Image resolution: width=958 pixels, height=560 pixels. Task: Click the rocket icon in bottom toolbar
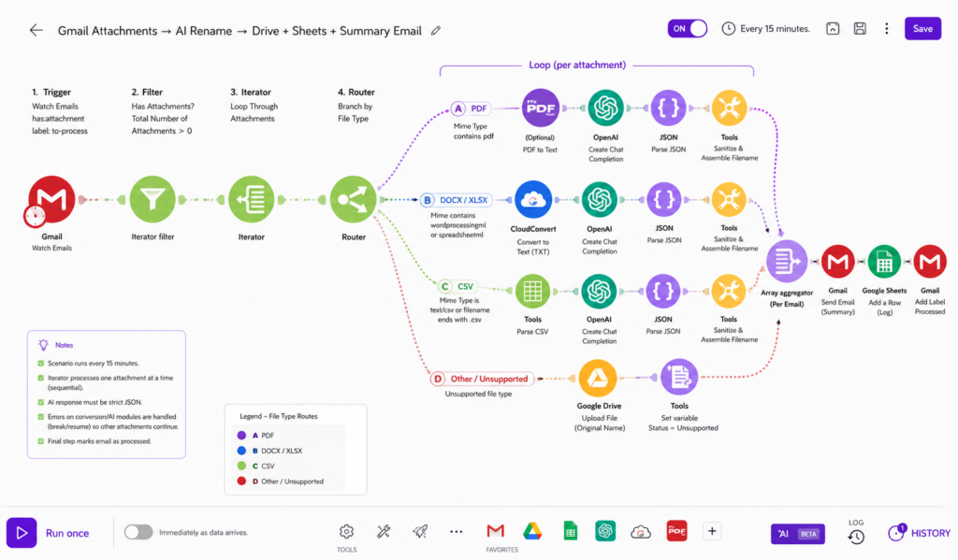click(420, 532)
